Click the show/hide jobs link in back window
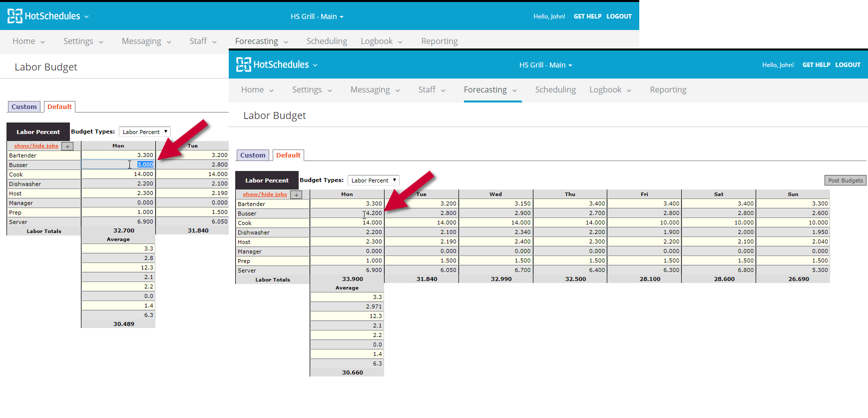Viewport: 868px width, 418px height. [36, 146]
